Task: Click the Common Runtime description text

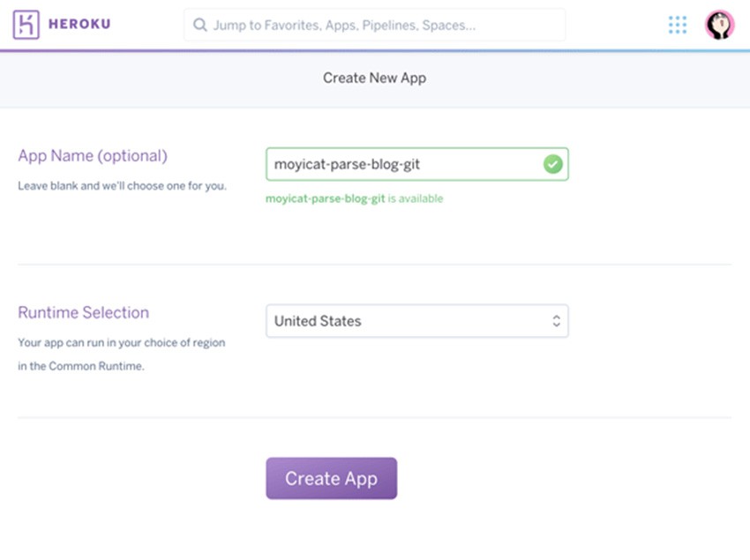Action: (x=122, y=355)
